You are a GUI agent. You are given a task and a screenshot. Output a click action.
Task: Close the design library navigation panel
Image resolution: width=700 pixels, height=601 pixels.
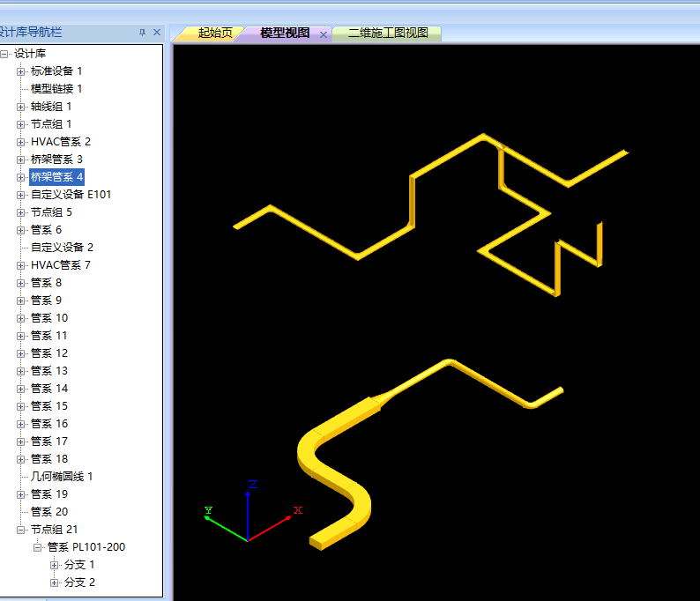coord(157,33)
